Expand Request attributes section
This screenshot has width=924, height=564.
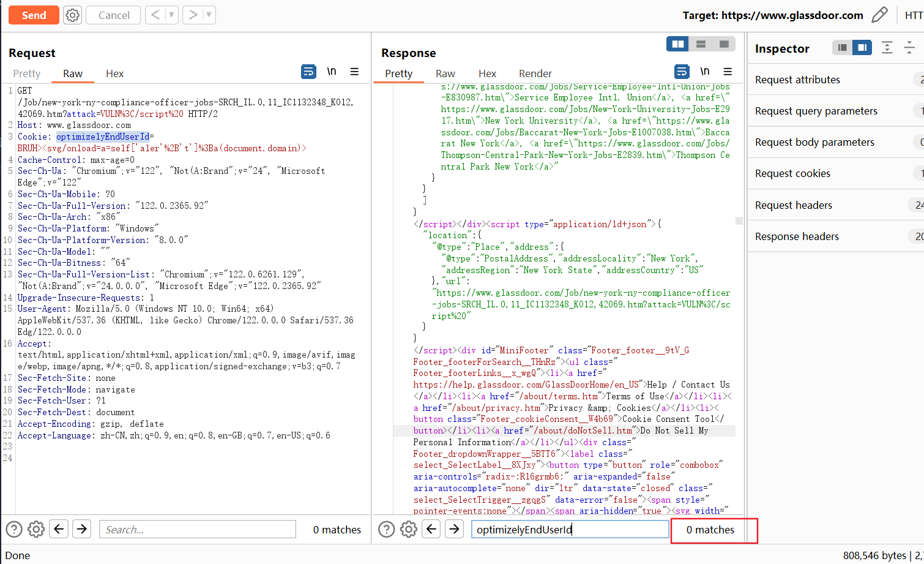click(836, 80)
